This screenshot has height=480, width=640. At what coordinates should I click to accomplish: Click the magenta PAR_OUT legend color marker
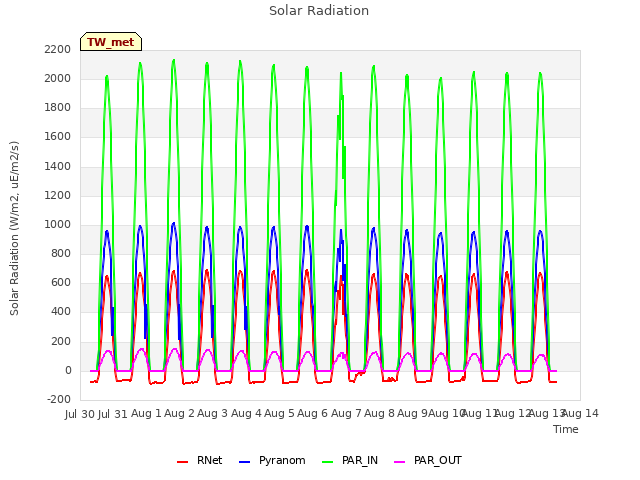click(400, 462)
